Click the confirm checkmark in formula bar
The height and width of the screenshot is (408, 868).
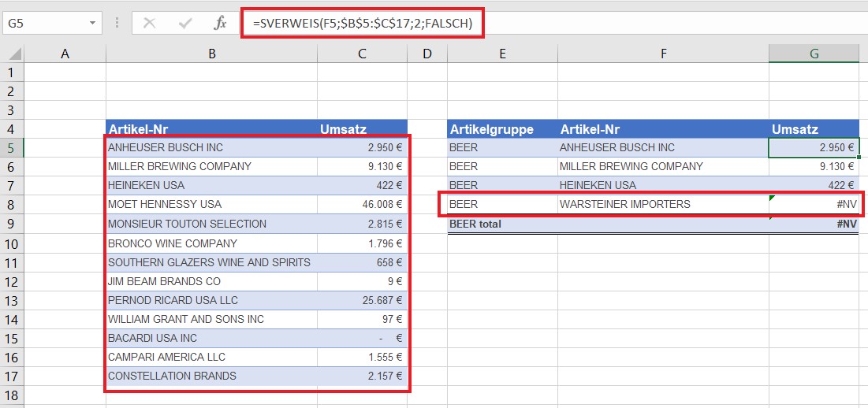[185, 24]
